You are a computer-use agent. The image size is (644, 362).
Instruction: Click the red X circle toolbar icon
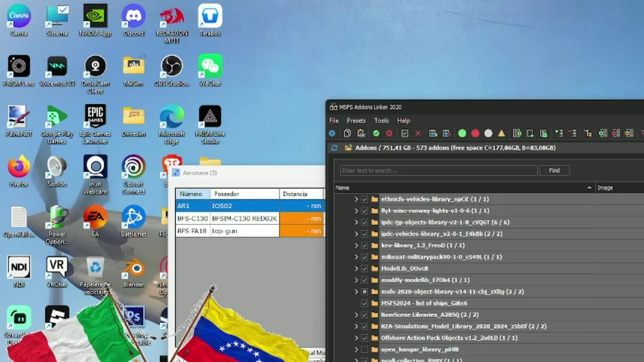389,133
